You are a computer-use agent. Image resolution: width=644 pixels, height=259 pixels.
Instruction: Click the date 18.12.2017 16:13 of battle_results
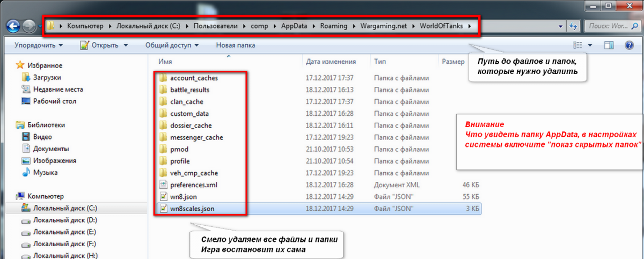pyautogui.click(x=330, y=90)
